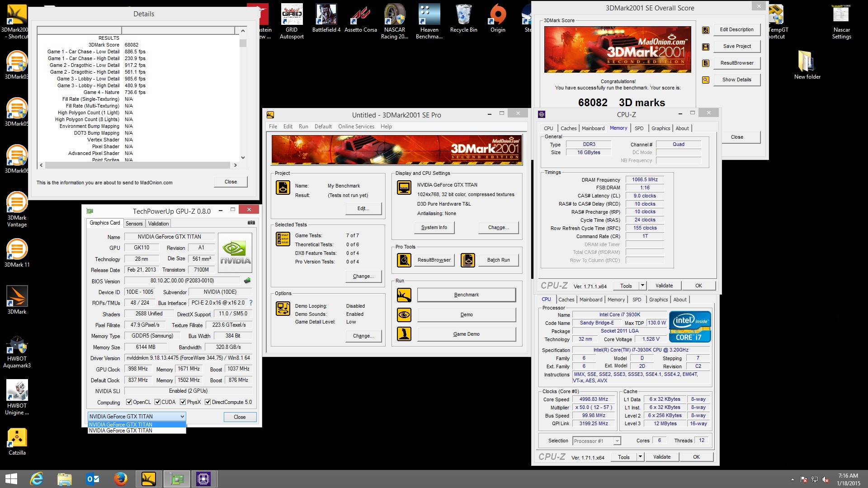Click the Windows Start button
The width and height of the screenshot is (868, 488).
[x=11, y=479]
